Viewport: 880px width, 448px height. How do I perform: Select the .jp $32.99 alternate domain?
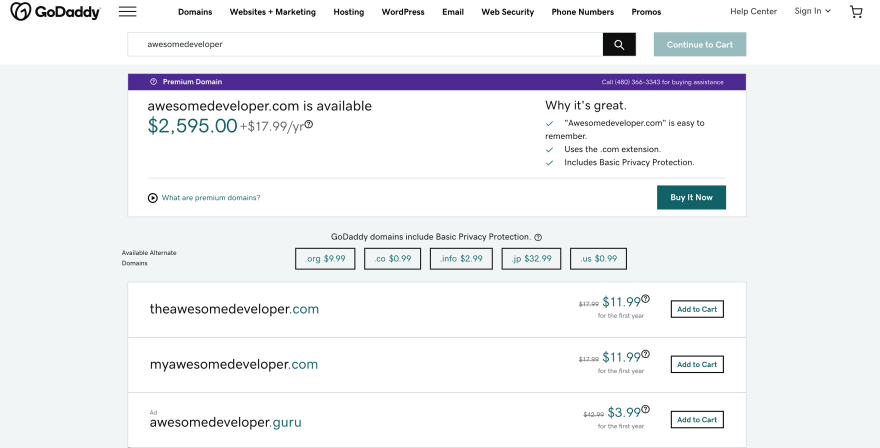(531, 259)
